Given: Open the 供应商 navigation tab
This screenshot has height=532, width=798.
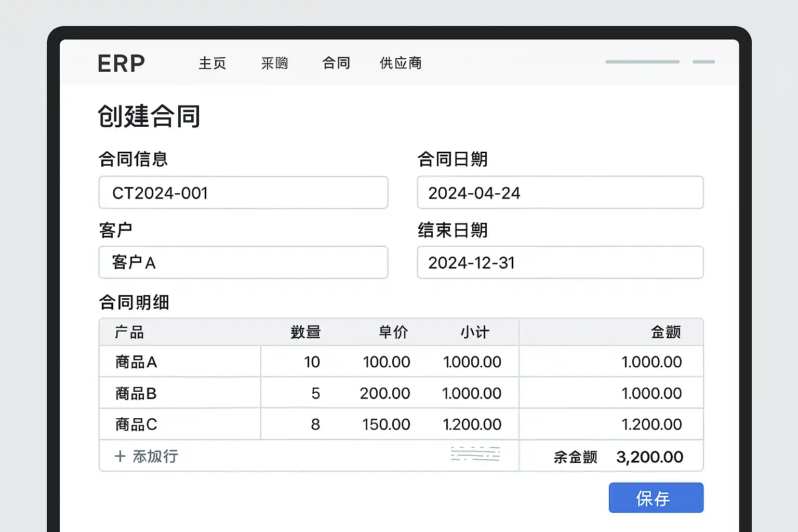Looking at the screenshot, I should coord(401,63).
